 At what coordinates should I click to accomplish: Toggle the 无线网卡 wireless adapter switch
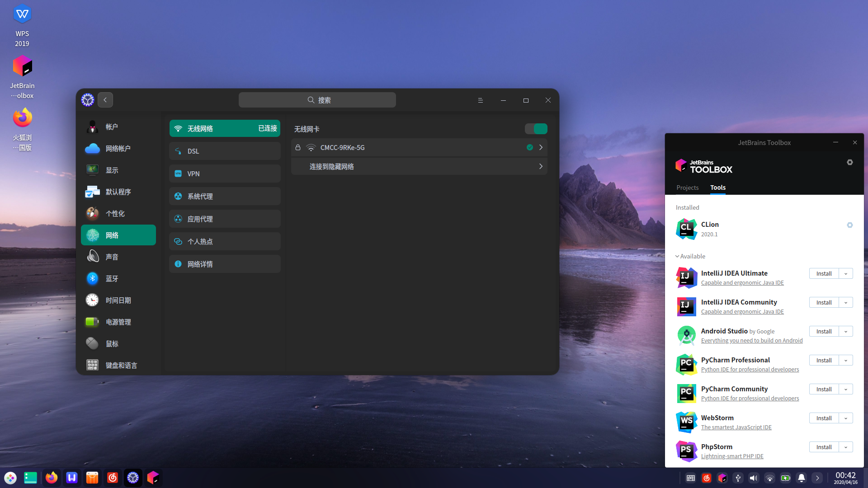coord(536,129)
